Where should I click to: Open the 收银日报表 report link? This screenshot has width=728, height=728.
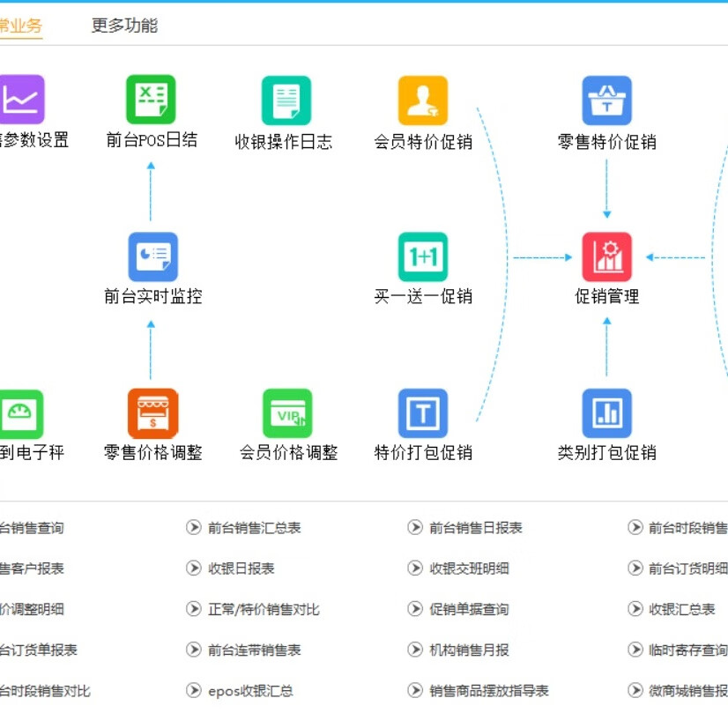click(241, 568)
